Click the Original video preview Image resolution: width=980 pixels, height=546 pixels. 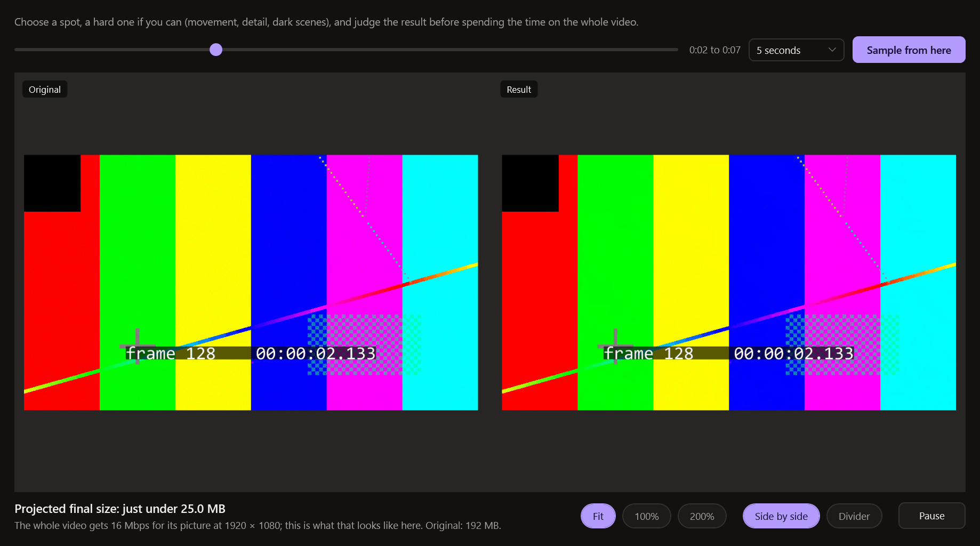point(251,283)
